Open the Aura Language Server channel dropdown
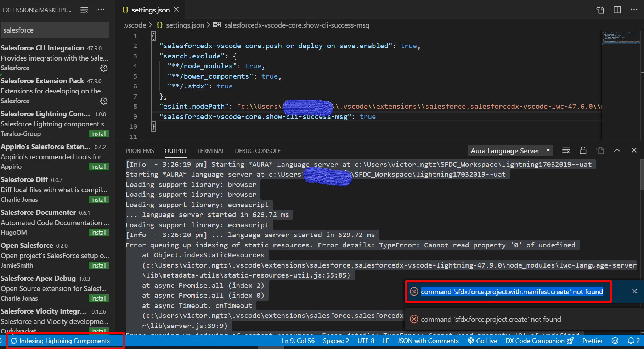Viewport: 644px width, 349px height. coord(510,150)
